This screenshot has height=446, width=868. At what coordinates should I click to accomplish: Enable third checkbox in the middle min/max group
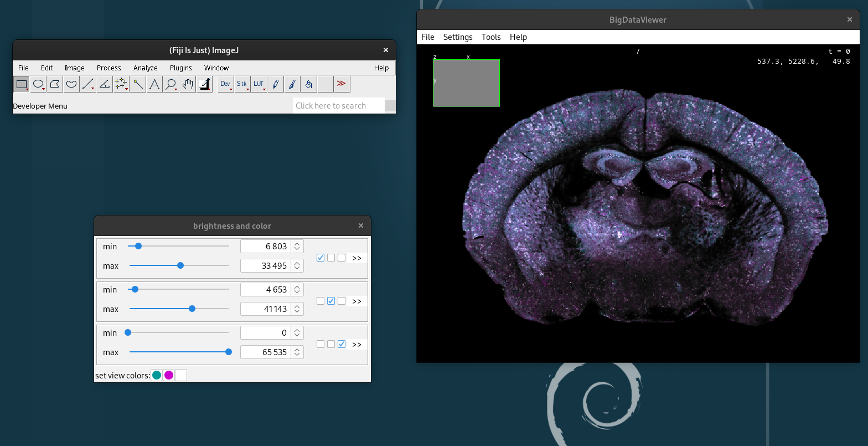click(342, 301)
